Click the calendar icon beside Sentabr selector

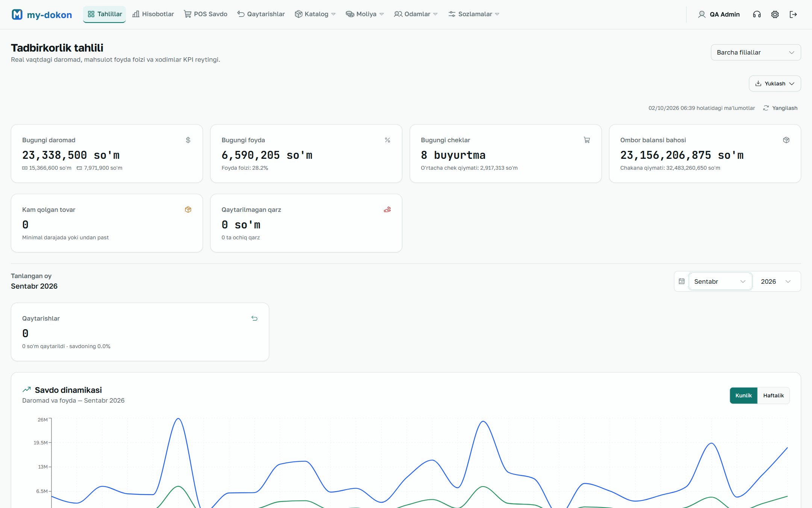682,281
